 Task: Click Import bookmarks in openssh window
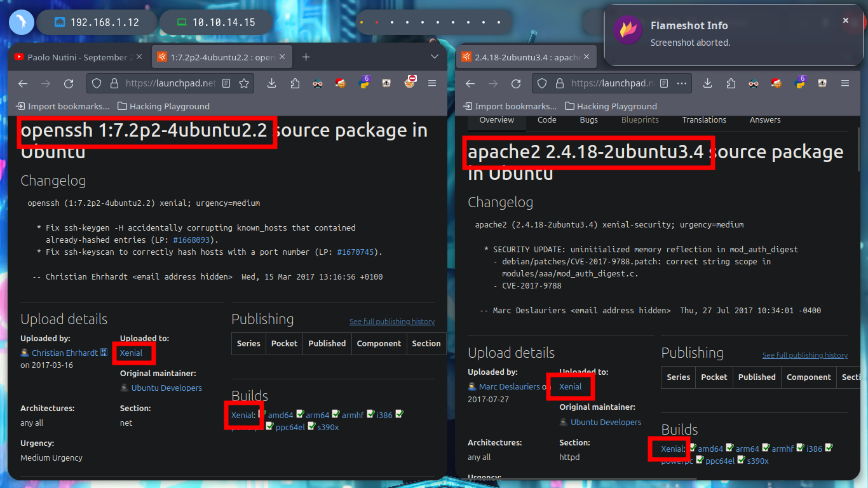[x=63, y=106]
